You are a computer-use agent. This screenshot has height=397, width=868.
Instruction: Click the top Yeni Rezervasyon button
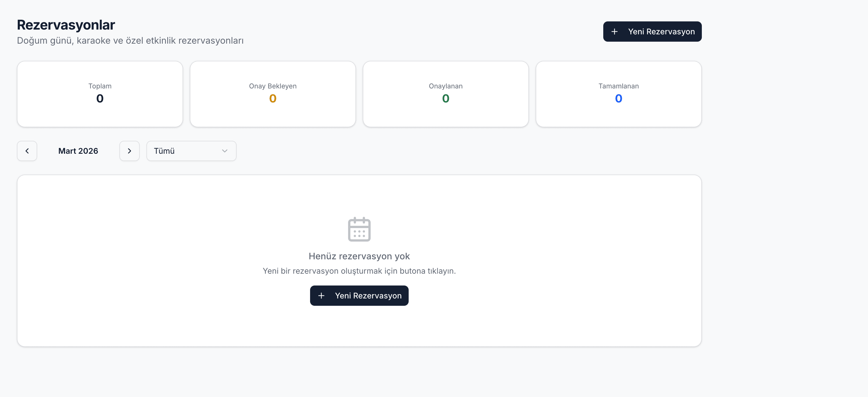652,32
